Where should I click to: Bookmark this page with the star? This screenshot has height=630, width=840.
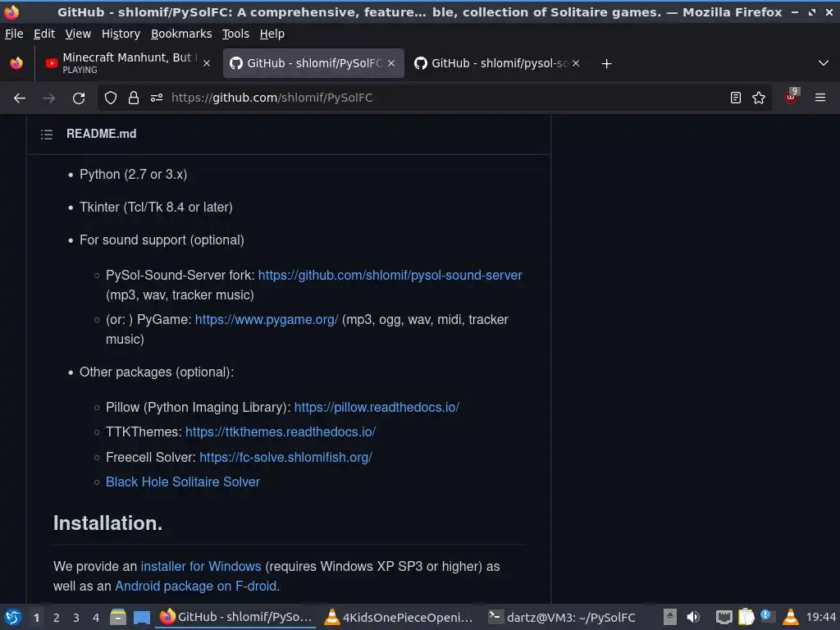click(759, 98)
